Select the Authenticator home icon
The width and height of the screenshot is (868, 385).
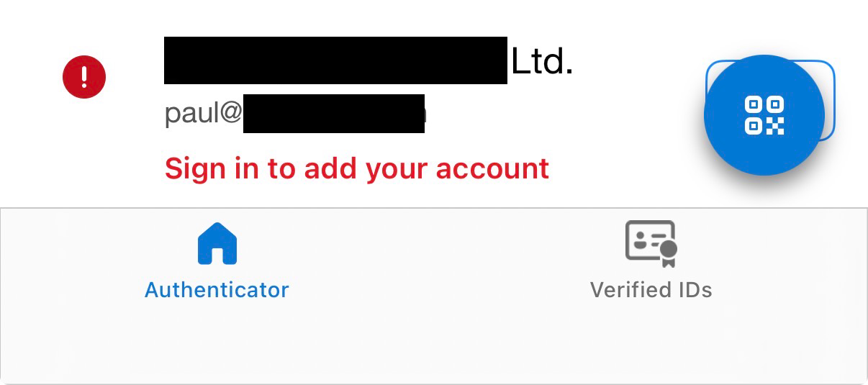(x=217, y=243)
